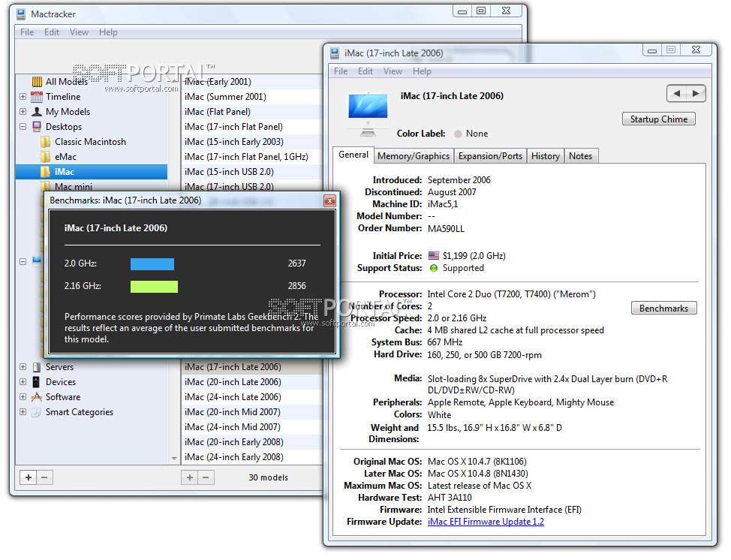This screenshot has width=731, height=560.
Task: Click the Classic Macintosh folder icon
Action: (45, 142)
